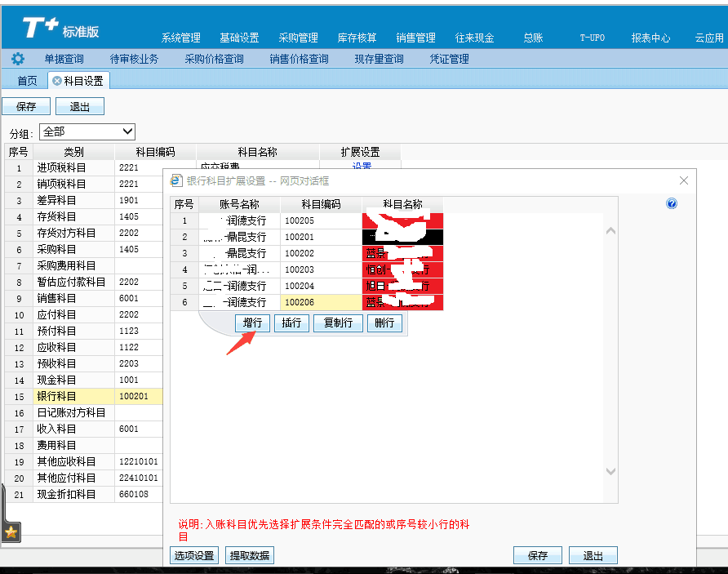Open the 凭证管理 toolbar item
The height and width of the screenshot is (574, 728).
tap(449, 59)
